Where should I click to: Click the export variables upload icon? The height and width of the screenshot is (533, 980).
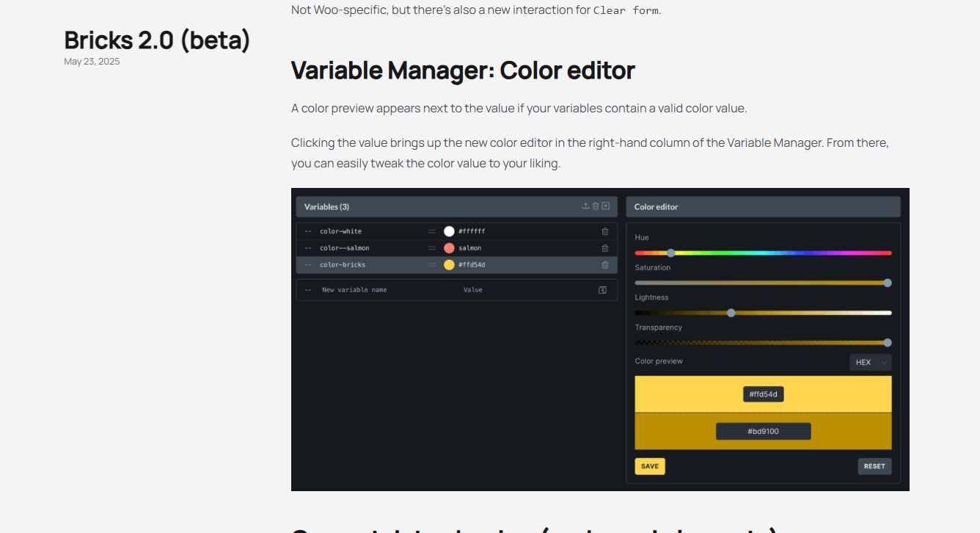pyautogui.click(x=585, y=206)
